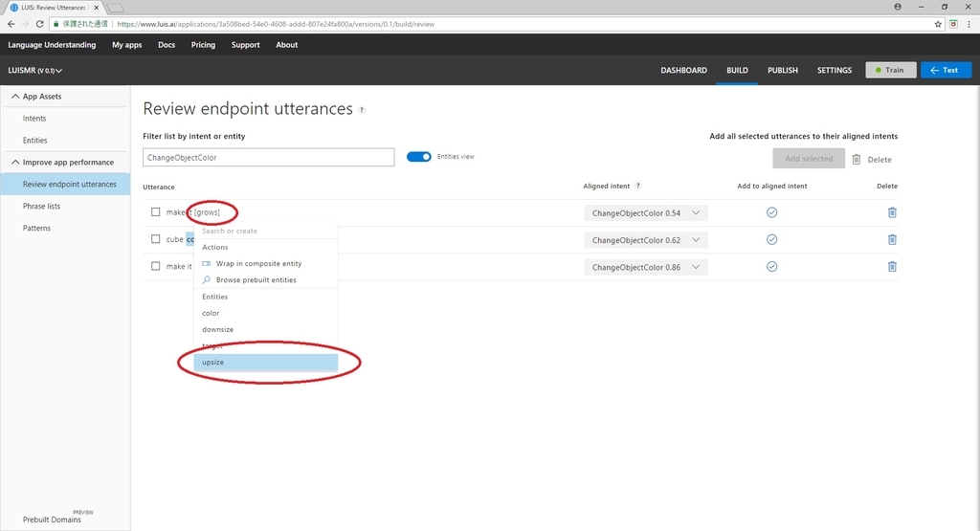
Task: Toggle the Entities view switch
Action: pyautogui.click(x=419, y=157)
